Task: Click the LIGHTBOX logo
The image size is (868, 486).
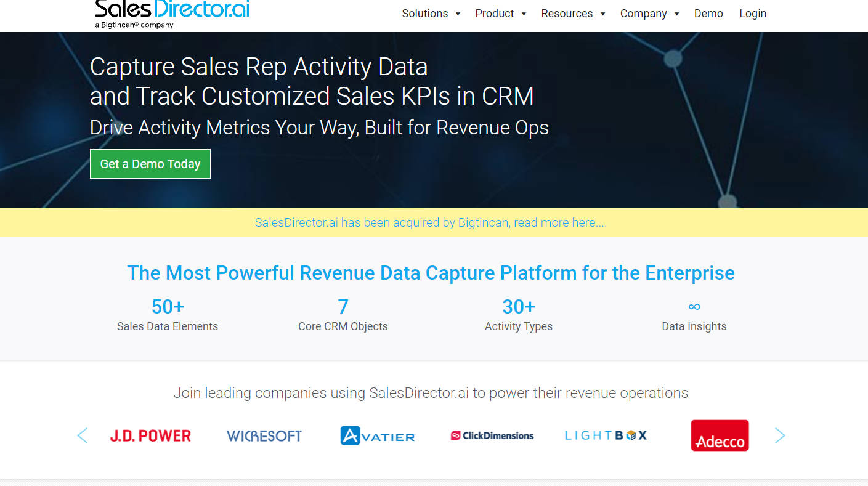Action: pos(605,435)
